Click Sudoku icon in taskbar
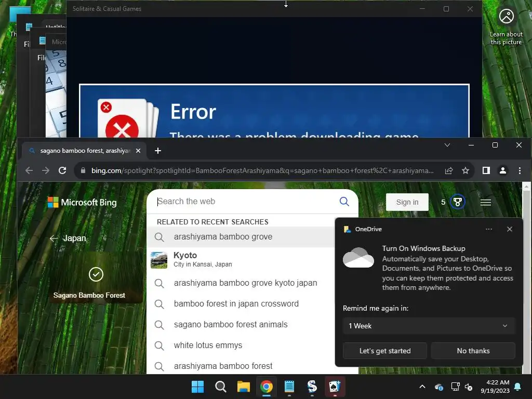 pos(312,387)
